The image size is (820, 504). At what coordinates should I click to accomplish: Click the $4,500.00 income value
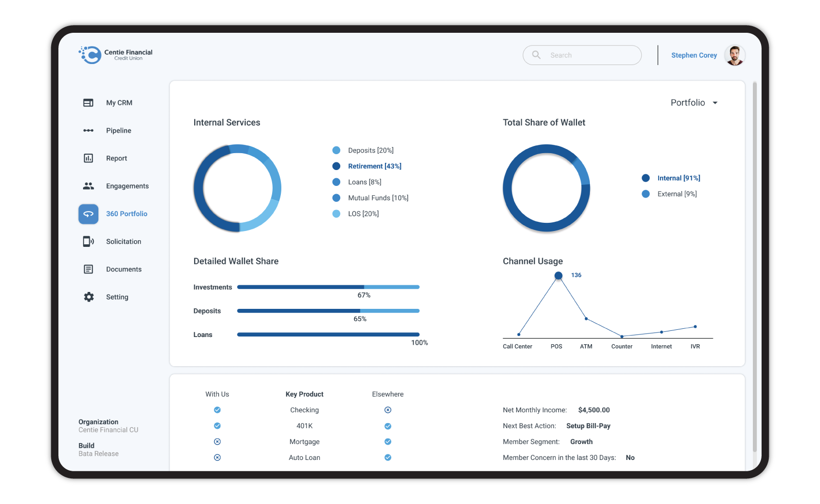tap(594, 410)
